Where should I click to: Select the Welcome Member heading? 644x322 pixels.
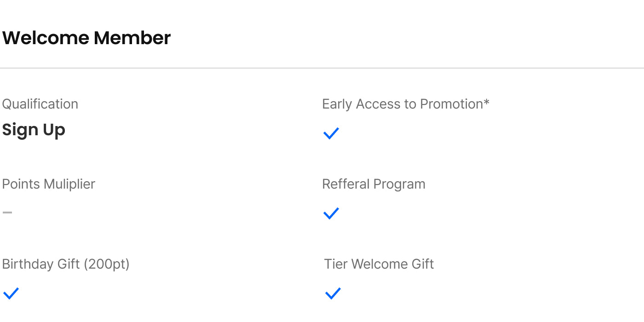coord(86,38)
